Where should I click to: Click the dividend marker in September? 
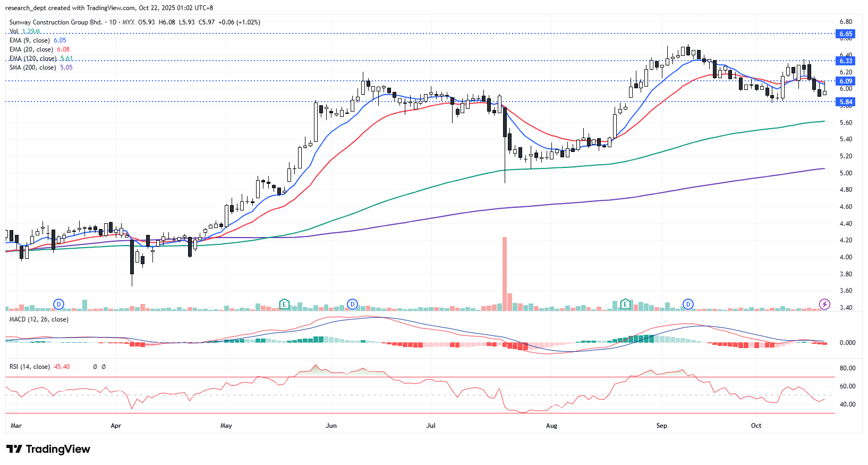(688, 305)
